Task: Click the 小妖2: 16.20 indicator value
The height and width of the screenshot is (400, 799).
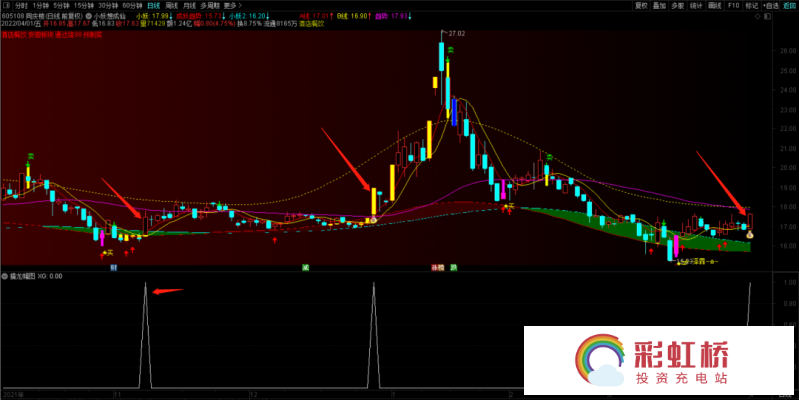Action: [x=249, y=16]
